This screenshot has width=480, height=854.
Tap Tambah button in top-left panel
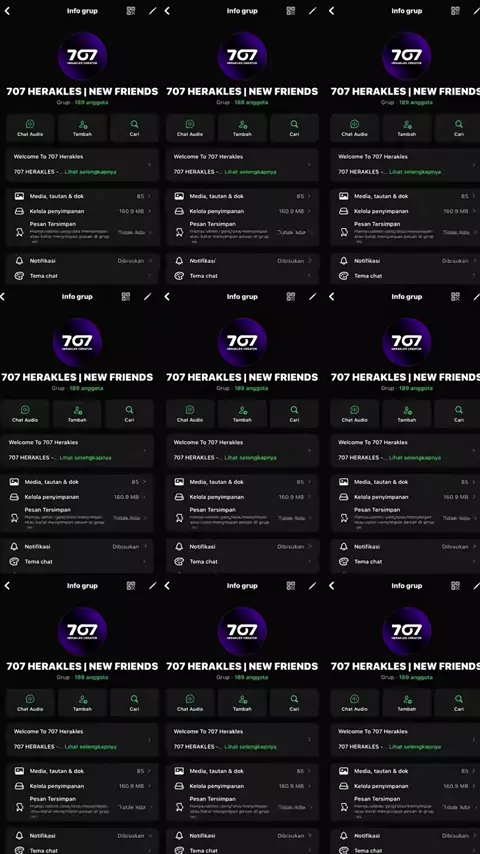coord(83,128)
